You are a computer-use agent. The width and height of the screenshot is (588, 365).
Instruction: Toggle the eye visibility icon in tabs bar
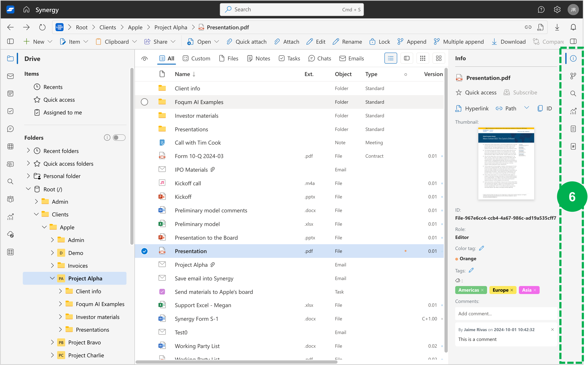[144, 59]
